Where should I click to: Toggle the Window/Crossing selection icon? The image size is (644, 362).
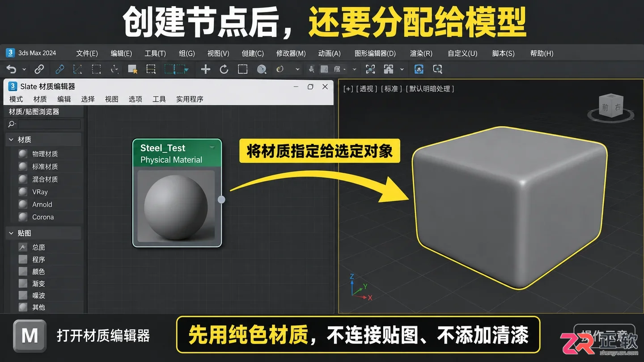(176, 69)
